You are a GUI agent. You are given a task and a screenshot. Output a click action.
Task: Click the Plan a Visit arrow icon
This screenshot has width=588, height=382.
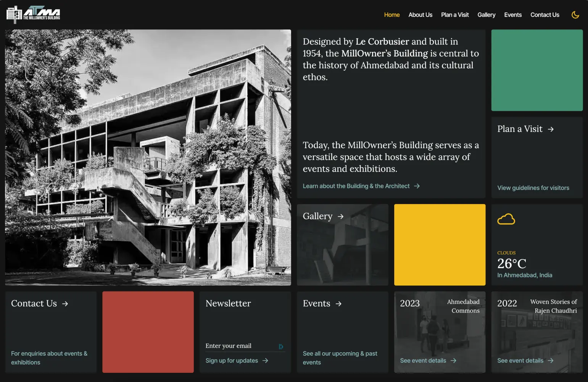tap(551, 129)
